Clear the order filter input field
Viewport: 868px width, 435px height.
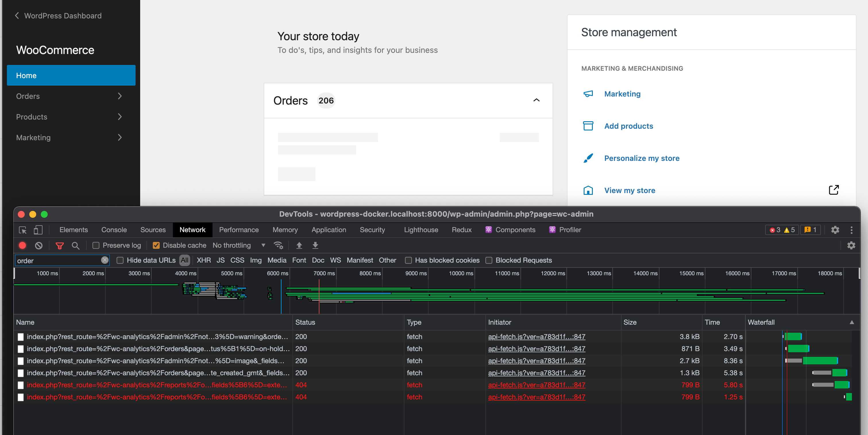(x=105, y=260)
